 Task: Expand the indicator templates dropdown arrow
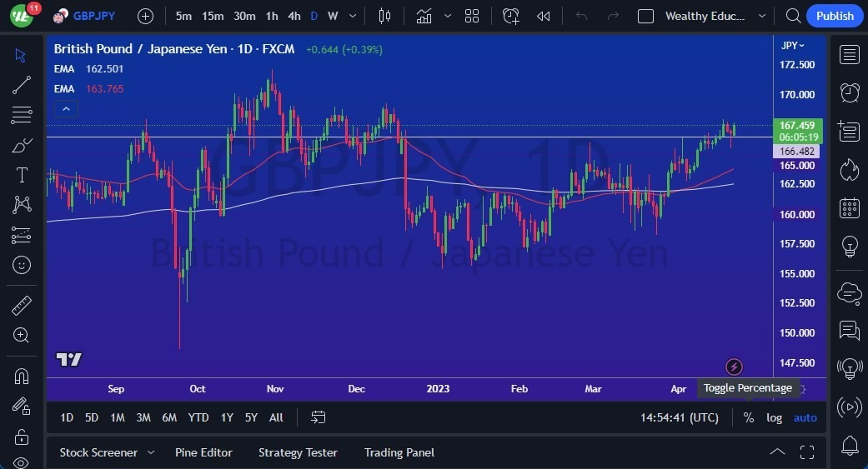448,16
